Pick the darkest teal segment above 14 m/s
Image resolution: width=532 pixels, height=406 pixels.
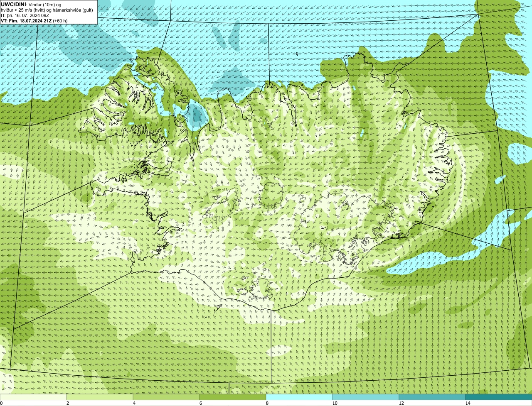(499, 397)
